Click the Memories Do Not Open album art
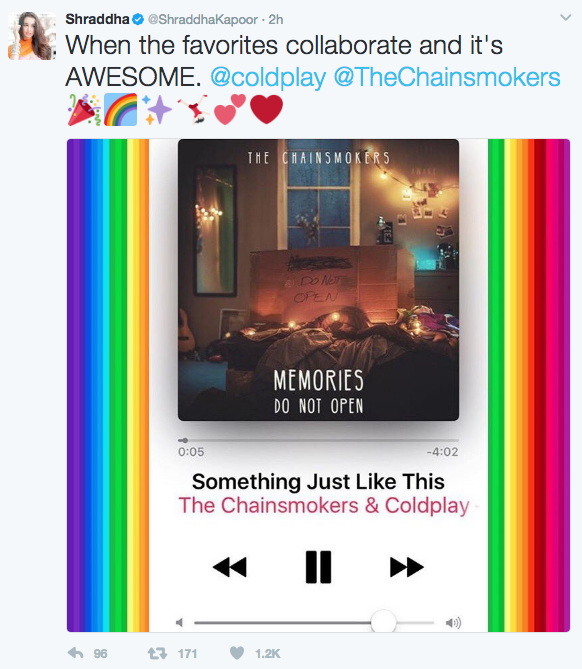 [x=318, y=280]
